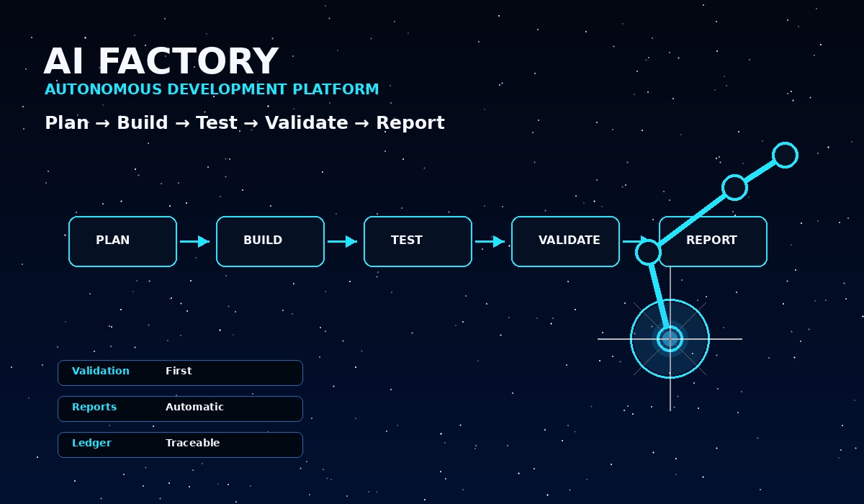The height and width of the screenshot is (504, 864).
Task: Click the arrow between TEST and VALIDATE
Action: pyautogui.click(x=490, y=241)
